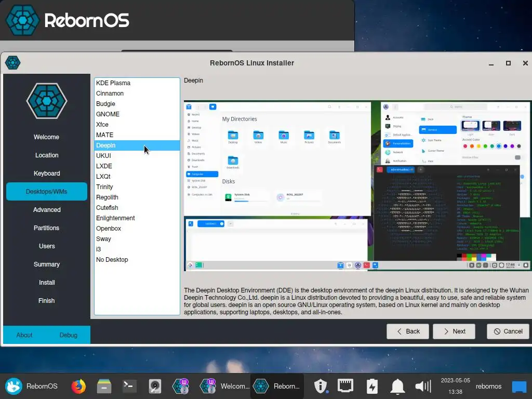
Task: Open the Finish step
Action: tap(46, 301)
